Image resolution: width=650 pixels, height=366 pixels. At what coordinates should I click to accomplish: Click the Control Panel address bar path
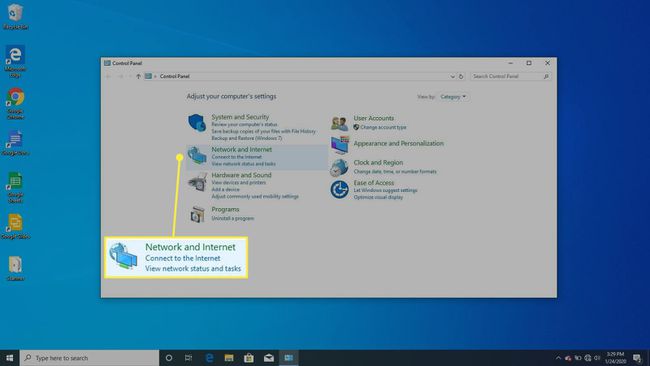175,76
